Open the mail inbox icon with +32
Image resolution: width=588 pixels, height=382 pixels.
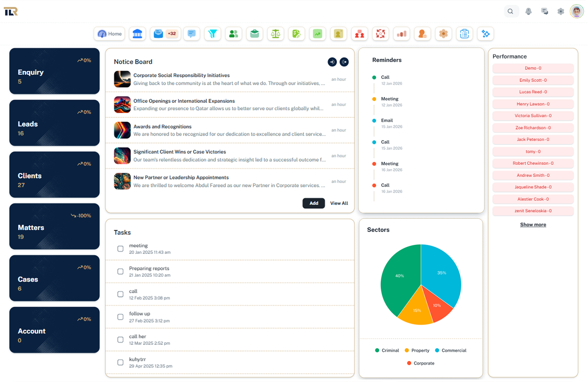(x=164, y=34)
